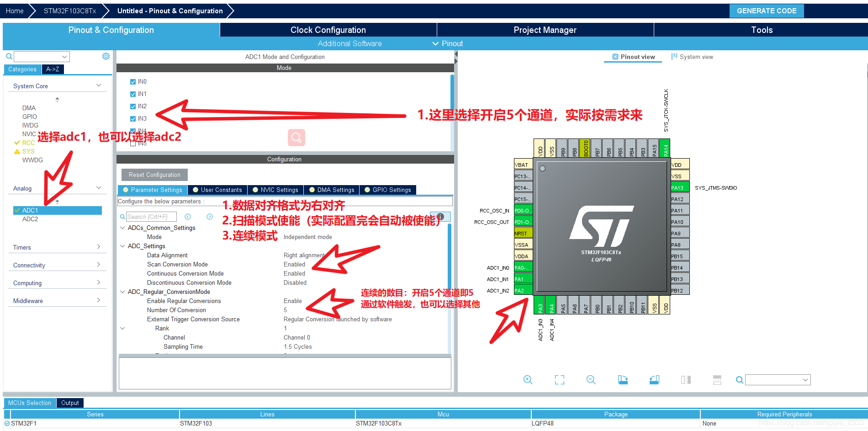The width and height of the screenshot is (868, 431).
Task: Collapse the ADC_Regular_ConversionMode group
Action: point(122,292)
